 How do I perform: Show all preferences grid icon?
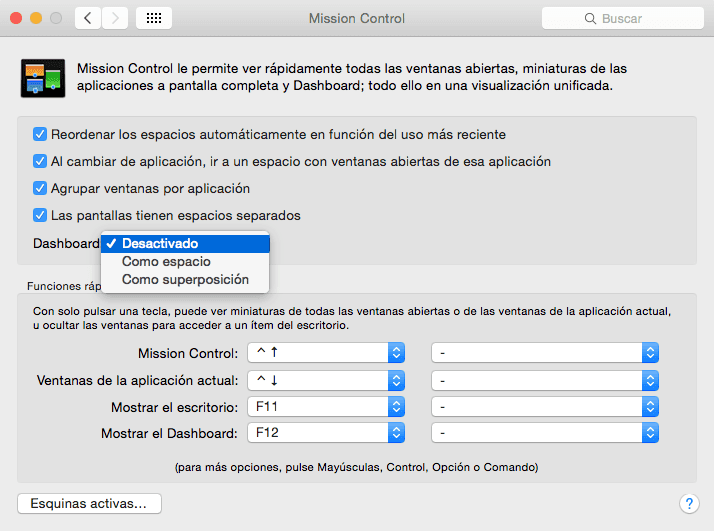pos(154,18)
